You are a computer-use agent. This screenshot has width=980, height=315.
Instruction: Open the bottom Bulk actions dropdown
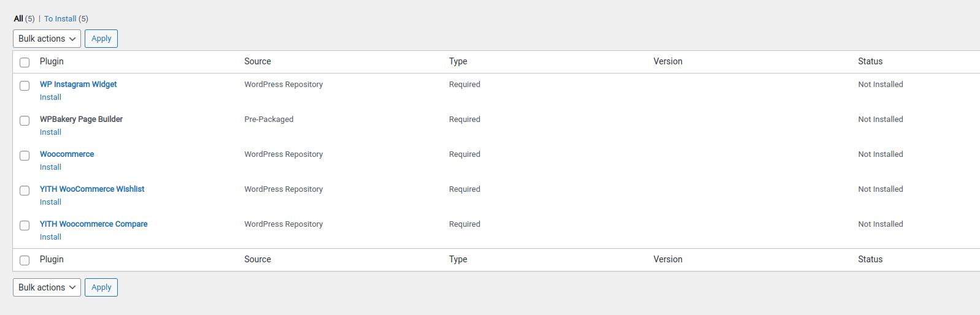click(x=47, y=287)
